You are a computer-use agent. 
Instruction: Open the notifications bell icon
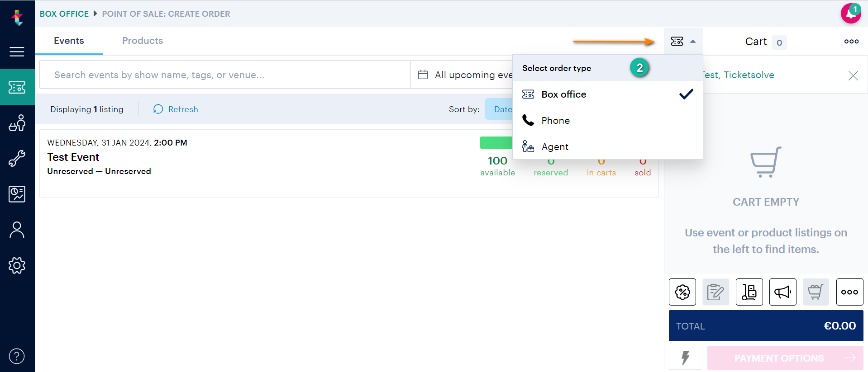click(850, 14)
